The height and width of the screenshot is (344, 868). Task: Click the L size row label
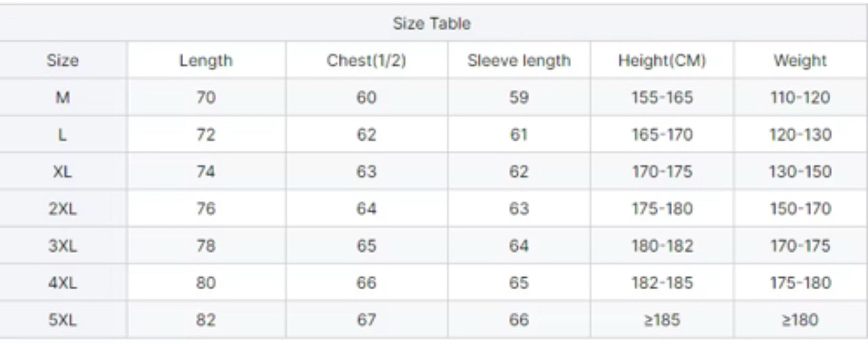point(62,134)
